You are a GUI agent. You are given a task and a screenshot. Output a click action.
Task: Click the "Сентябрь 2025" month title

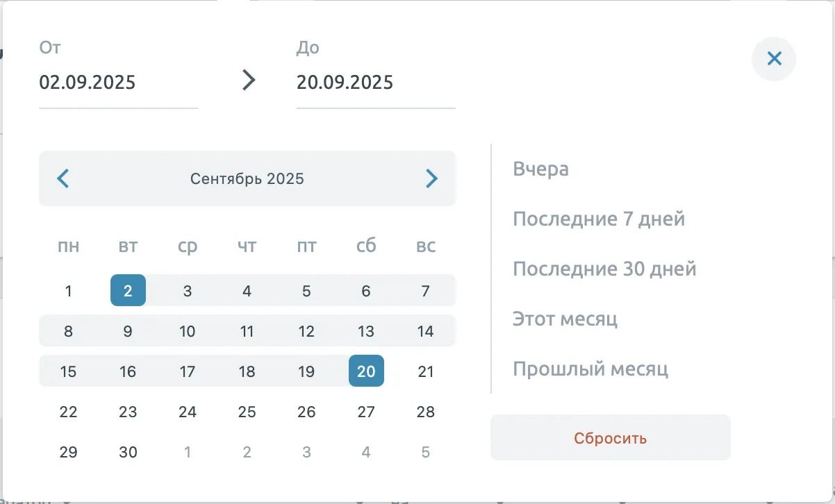click(247, 179)
